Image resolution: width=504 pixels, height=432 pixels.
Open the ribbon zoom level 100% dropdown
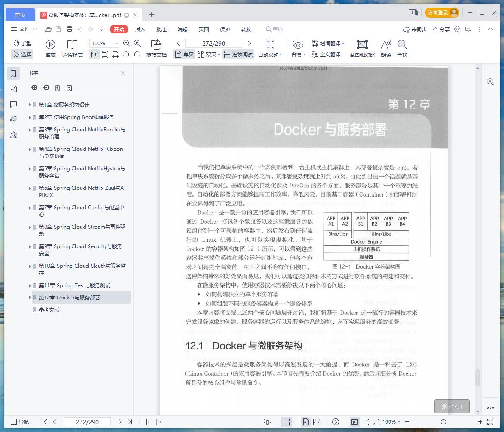[x=117, y=43]
